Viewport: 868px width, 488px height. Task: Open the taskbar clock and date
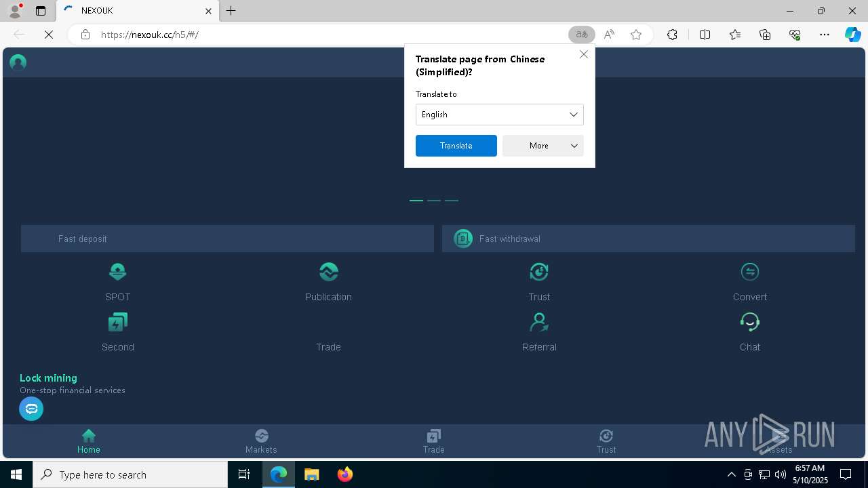point(810,474)
